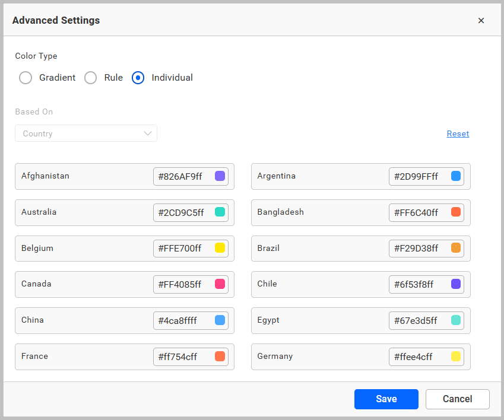Select the Gradient color type

(x=26, y=78)
